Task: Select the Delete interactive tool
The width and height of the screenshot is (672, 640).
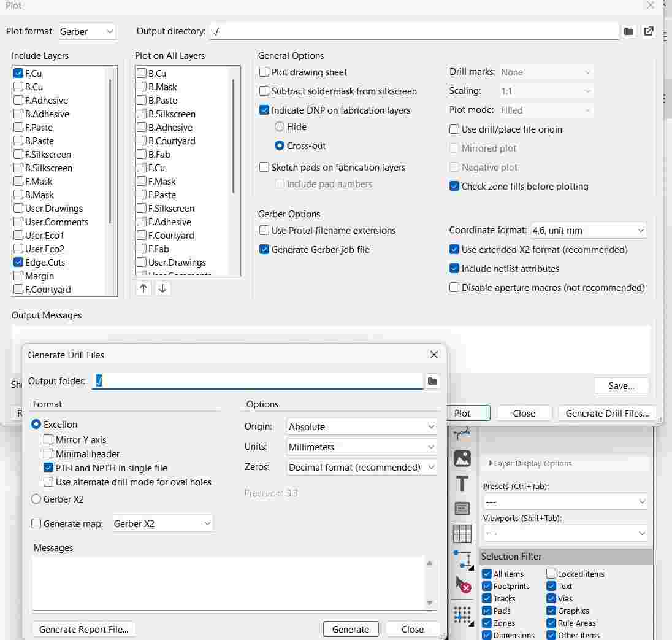Action: point(463,585)
